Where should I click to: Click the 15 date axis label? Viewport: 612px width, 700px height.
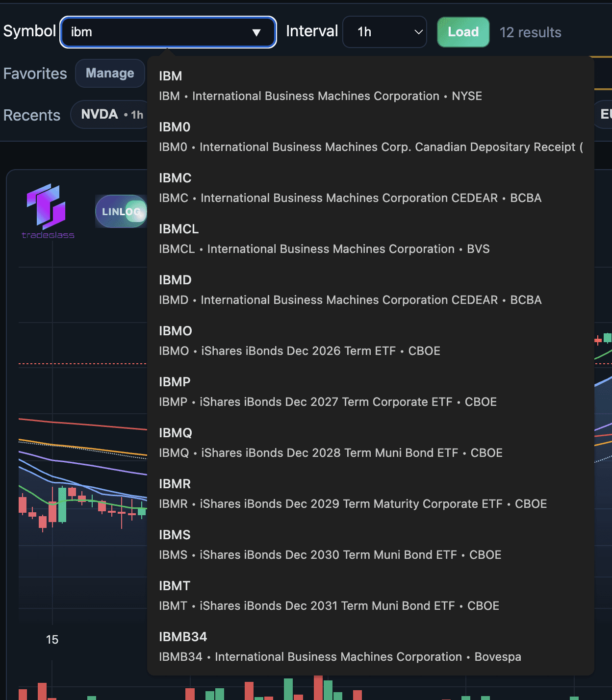tap(52, 640)
